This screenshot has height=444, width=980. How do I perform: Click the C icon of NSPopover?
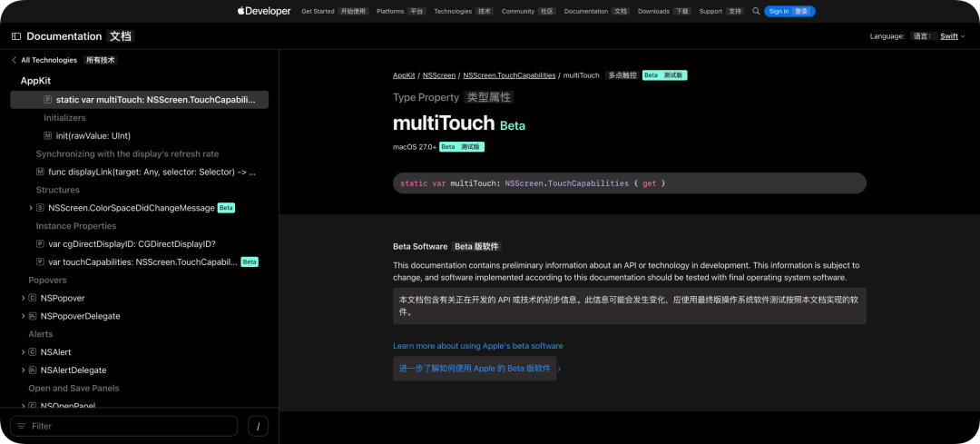pos(33,298)
